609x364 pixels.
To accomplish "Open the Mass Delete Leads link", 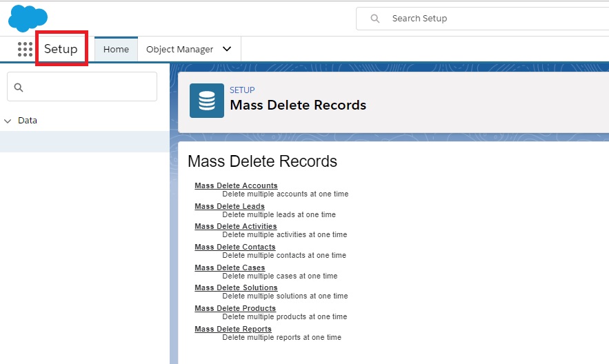I will coord(229,206).
